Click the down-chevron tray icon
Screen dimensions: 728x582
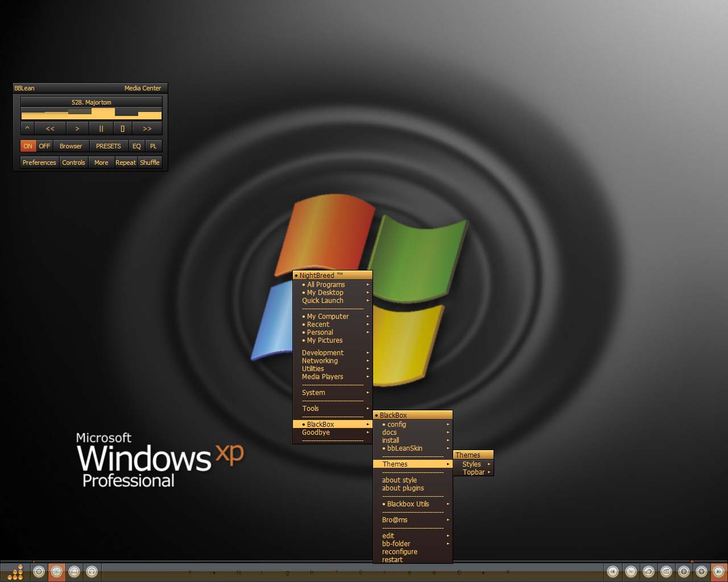pos(631,572)
